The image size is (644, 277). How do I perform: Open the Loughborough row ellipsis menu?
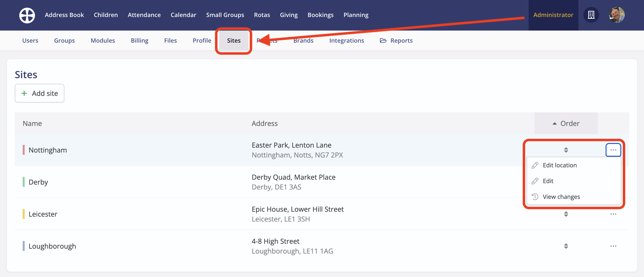[x=613, y=246]
